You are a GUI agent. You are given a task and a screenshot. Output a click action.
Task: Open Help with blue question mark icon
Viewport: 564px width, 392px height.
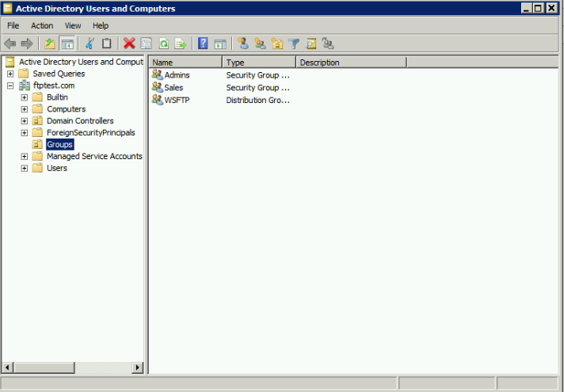203,44
